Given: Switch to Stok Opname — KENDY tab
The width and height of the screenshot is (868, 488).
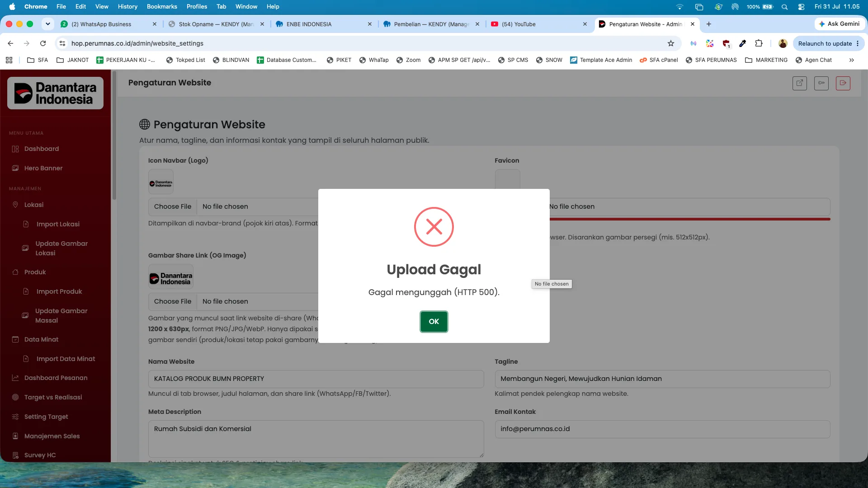Looking at the screenshot, I should point(216,24).
